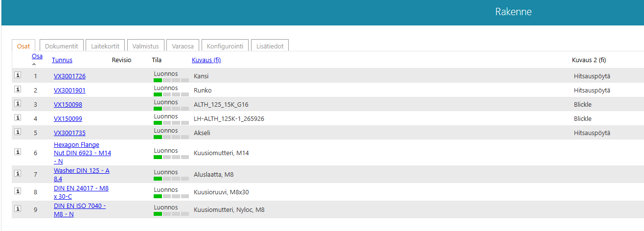Open the Lisätiedot tab
The image size is (644, 231).
(270, 46)
